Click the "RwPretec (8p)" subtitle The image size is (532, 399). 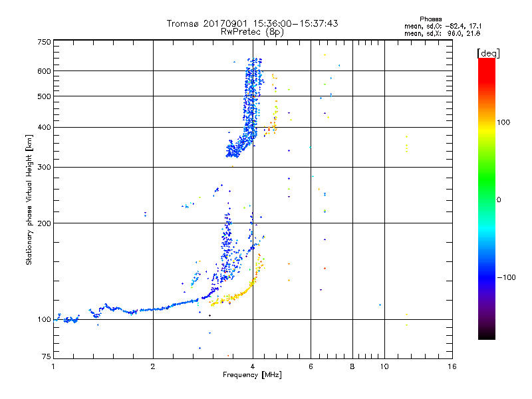252,32
